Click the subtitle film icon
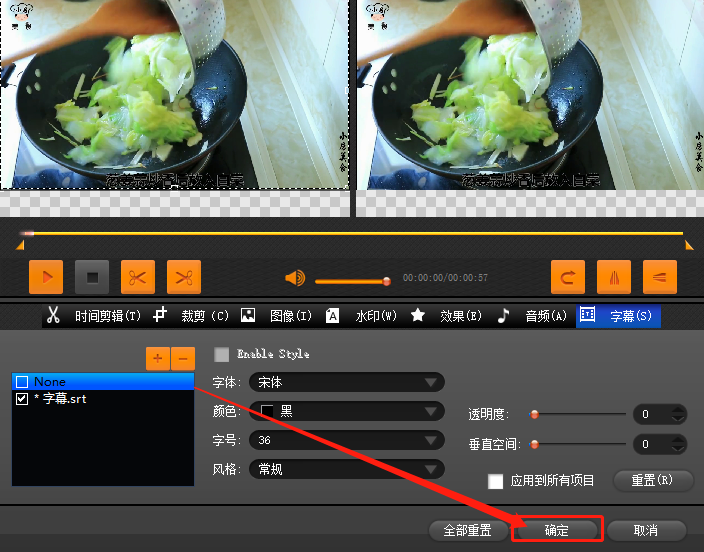Screen dimensions: 704x552 pyautogui.click(x=587, y=314)
